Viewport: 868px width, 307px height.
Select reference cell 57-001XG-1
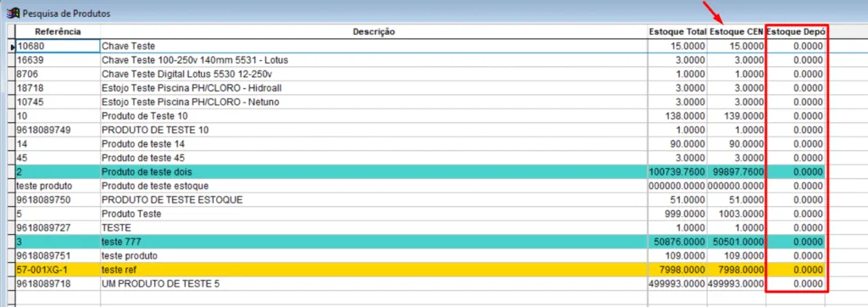(x=58, y=270)
